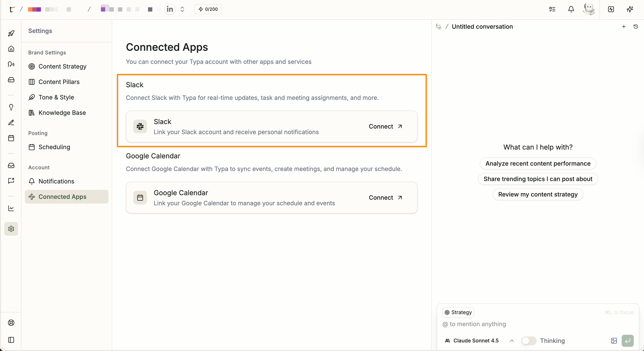Open the home icon in sidebar
This screenshot has width=644, height=351.
click(11, 49)
